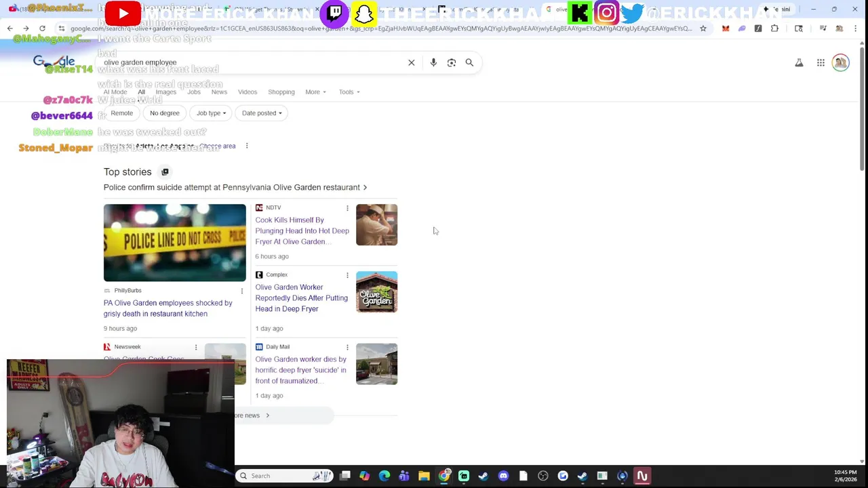Switch to the AI Mode tab

click(x=115, y=92)
